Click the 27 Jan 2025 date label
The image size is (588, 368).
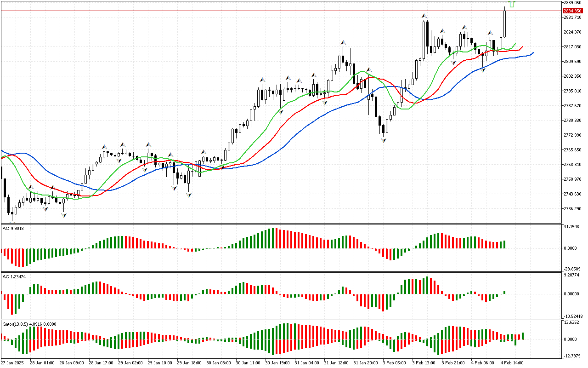(12, 363)
